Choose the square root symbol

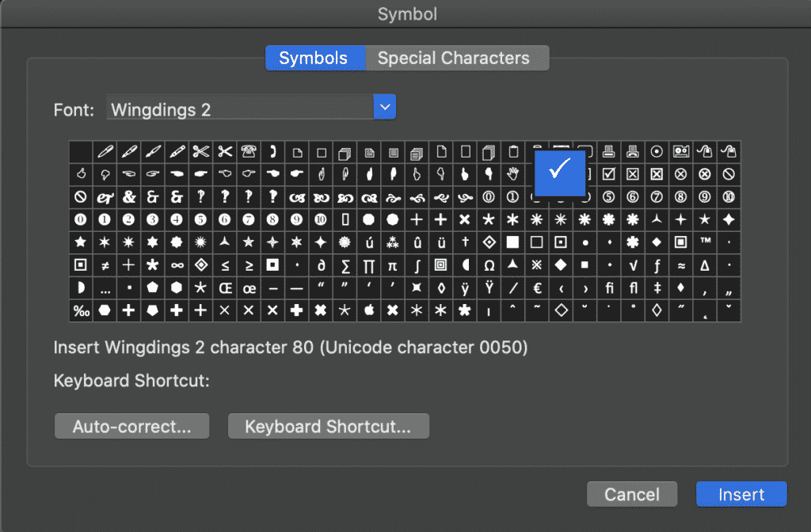tap(633, 265)
